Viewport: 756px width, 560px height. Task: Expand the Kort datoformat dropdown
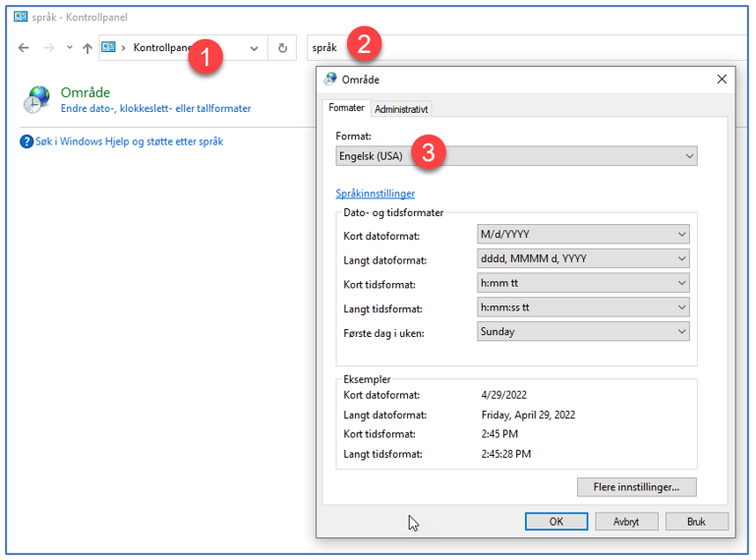pos(583,234)
